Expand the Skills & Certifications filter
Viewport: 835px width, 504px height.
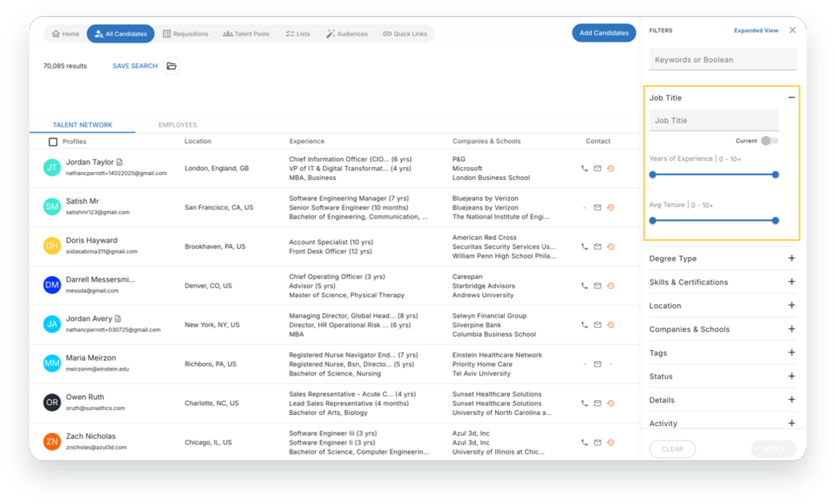(x=792, y=282)
